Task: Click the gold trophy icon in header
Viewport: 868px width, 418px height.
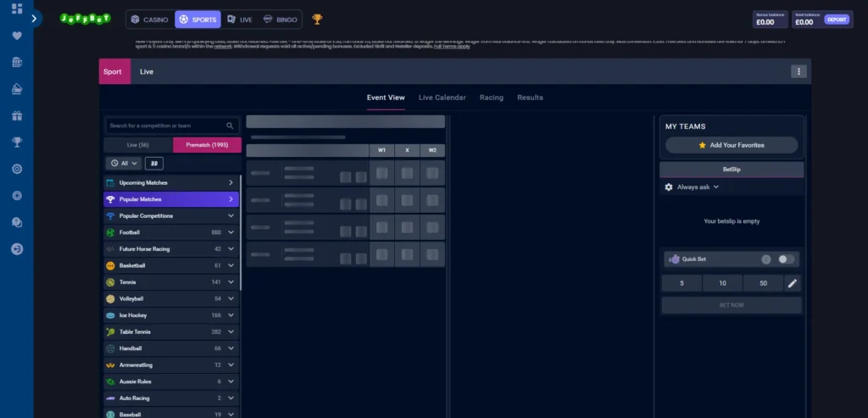Action: (x=317, y=20)
